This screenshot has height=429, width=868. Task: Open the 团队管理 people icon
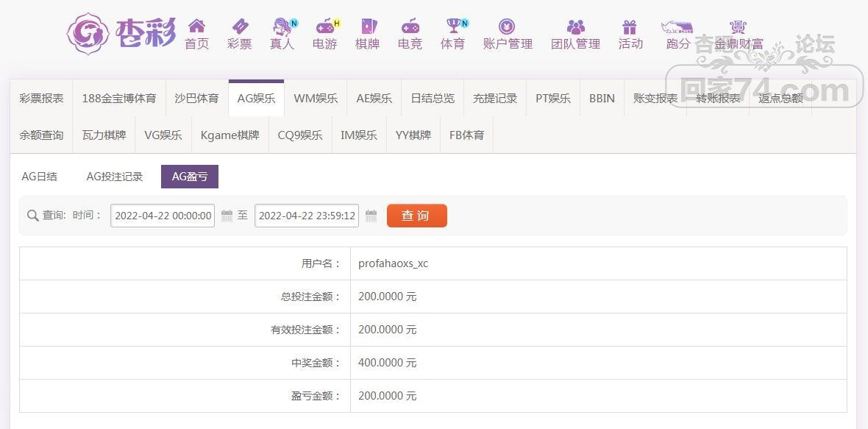pos(576,26)
